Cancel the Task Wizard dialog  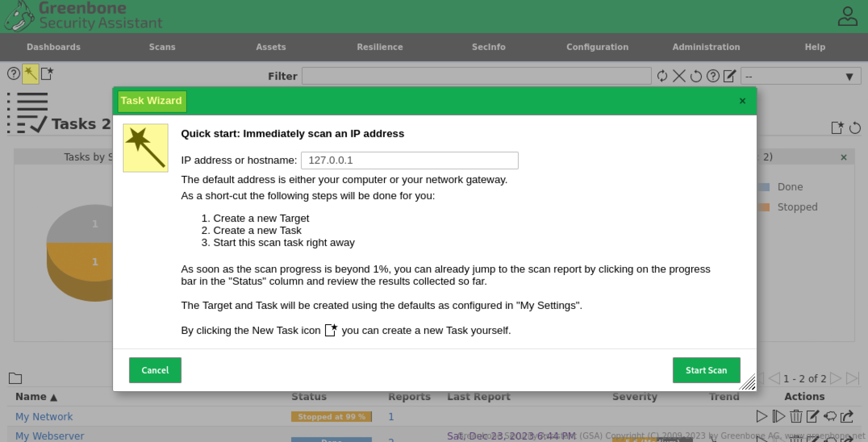click(x=155, y=370)
